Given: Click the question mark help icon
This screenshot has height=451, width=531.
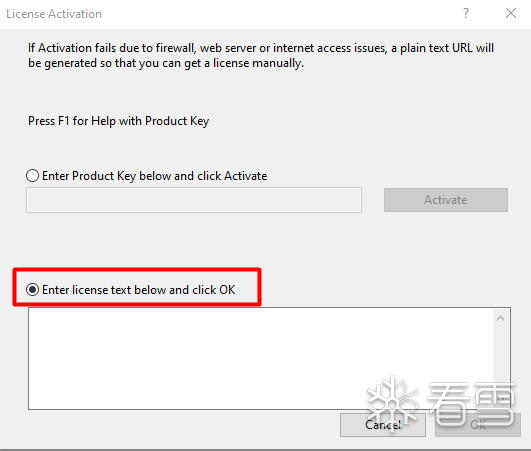Looking at the screenshot, I should (x=466, y=14).
